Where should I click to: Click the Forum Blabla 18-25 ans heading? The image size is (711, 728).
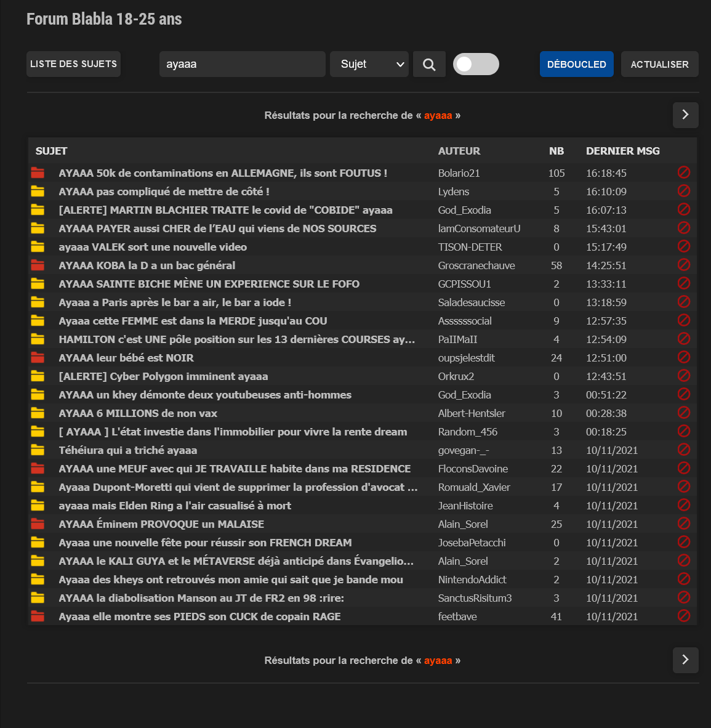click(x=104, y=19)
